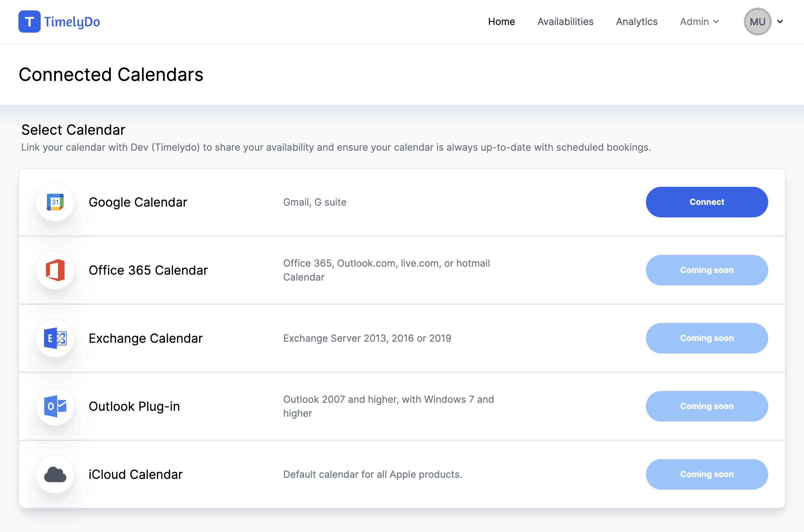Click the Exchange Calendar icon

pos(55,338)
